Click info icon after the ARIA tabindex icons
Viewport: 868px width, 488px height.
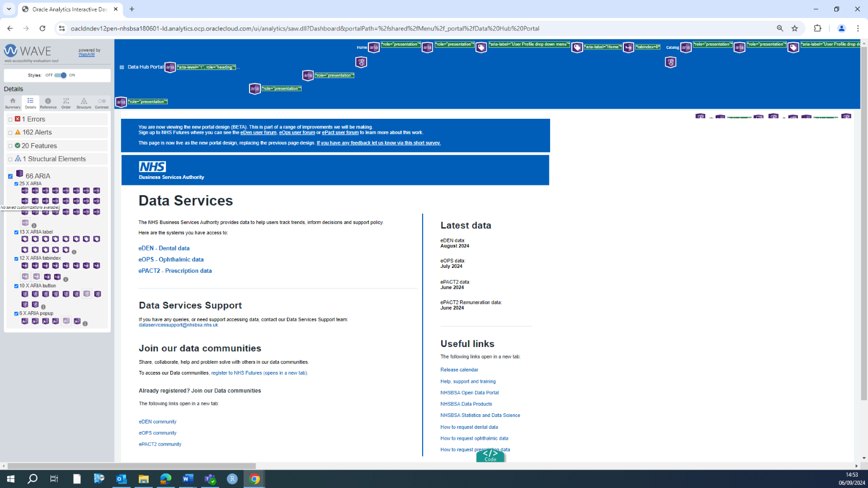(x=66, y=279)
